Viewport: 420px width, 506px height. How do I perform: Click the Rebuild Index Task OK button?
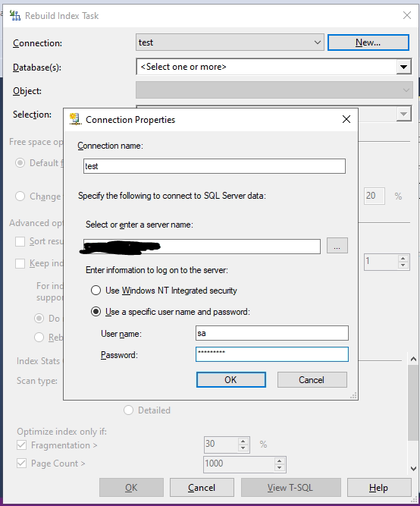pyautogui.click(x=131, y=488)
